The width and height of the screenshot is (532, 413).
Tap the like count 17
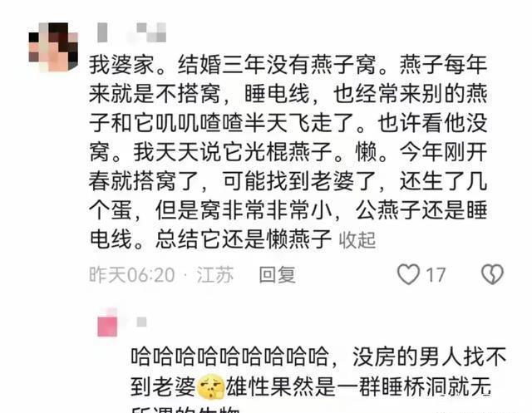[x=436, y=275]
